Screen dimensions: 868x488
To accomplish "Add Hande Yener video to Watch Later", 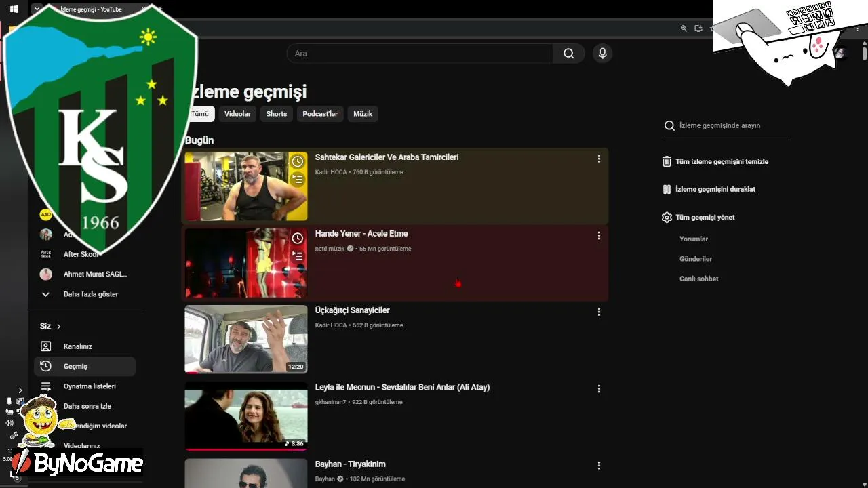I will click(x=297, y=238).
